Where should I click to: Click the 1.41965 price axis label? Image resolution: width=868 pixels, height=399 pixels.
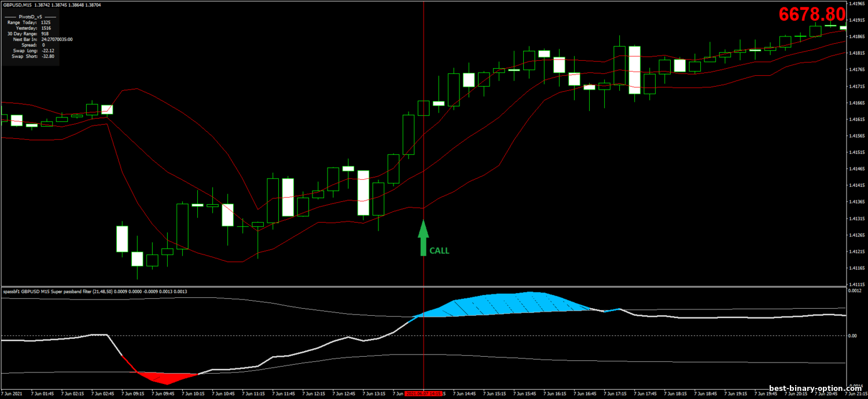[x=855, y=3]
